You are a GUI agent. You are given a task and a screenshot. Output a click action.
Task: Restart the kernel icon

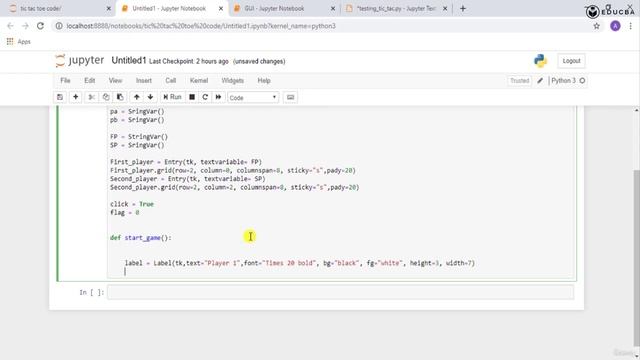[205, 97]
